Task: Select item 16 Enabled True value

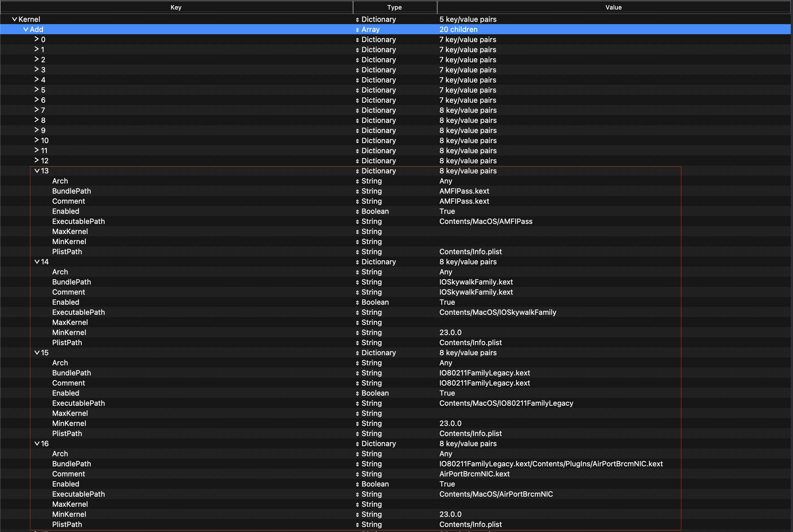Action: [447, 484]
